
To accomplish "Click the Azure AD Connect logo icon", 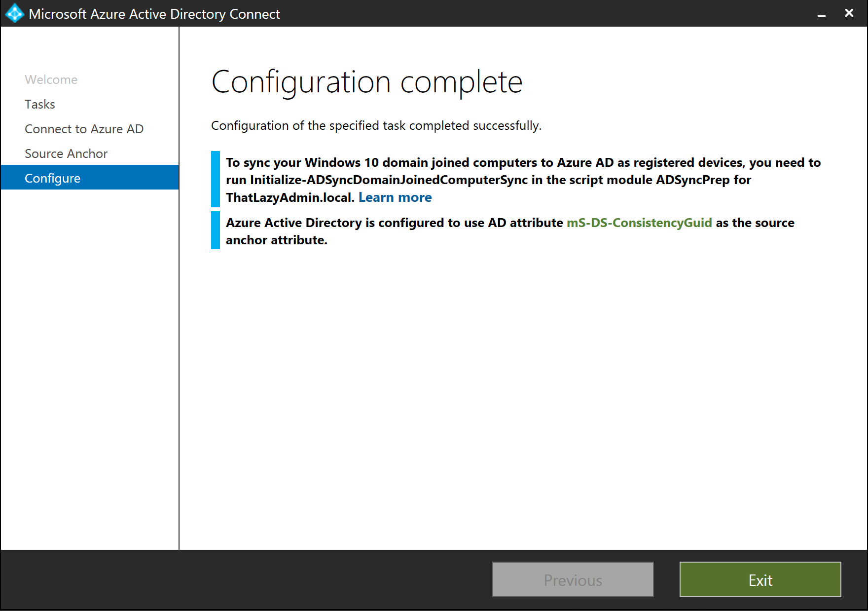I will point(15,13).
